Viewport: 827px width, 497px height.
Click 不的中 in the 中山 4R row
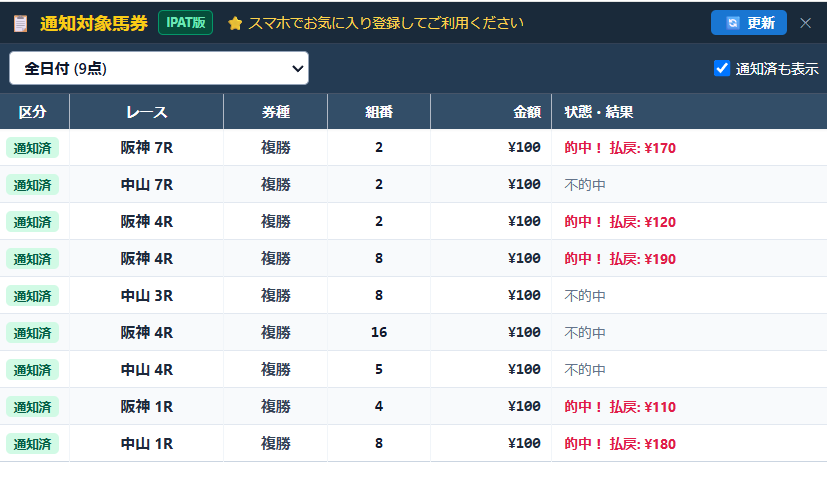point(585,369)
